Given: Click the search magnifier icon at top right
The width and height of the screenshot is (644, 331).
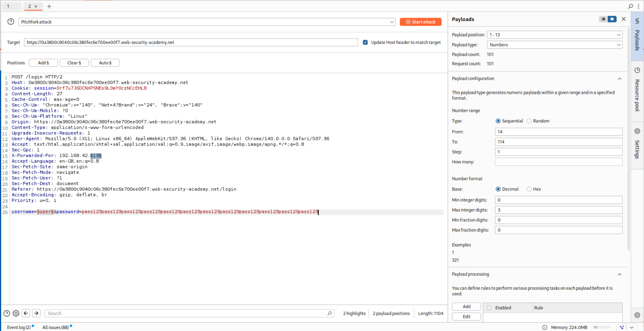Looking at the screenshot, I should point(631,6).
